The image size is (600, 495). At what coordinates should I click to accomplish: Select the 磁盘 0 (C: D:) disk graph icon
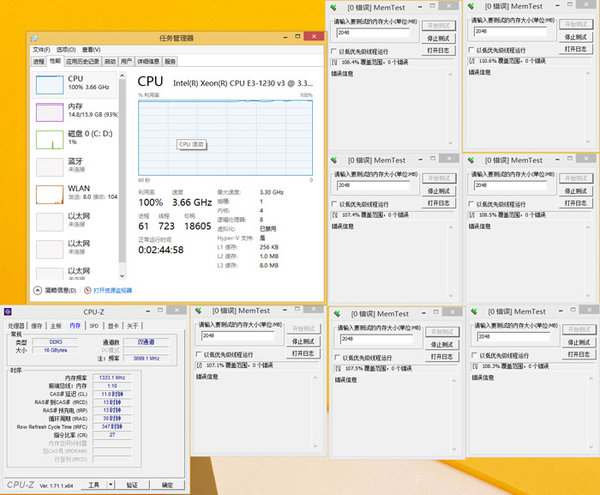[x=50, y=140]
